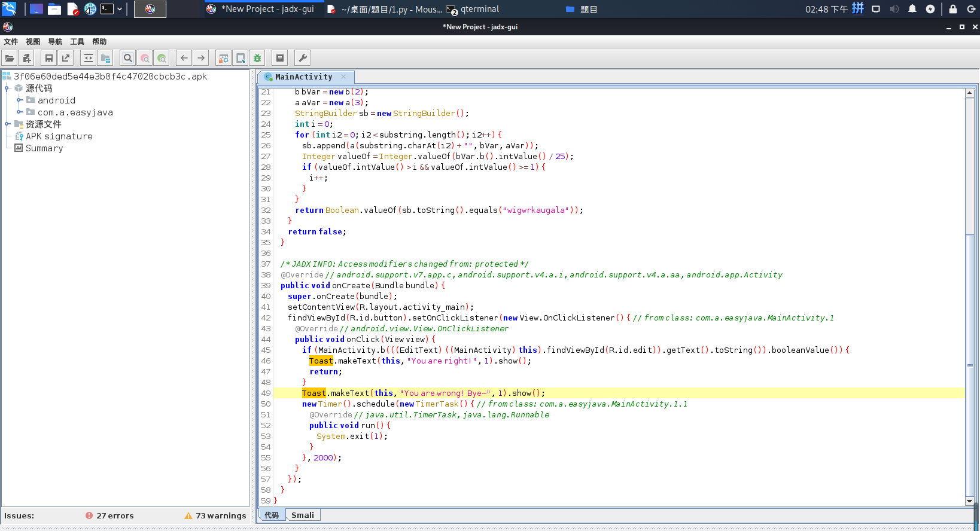The width and height of the screenshot is (980, 531).
Task: Click the "wigwrkaugala" string on line 32
Action: (x=535, y=210)
